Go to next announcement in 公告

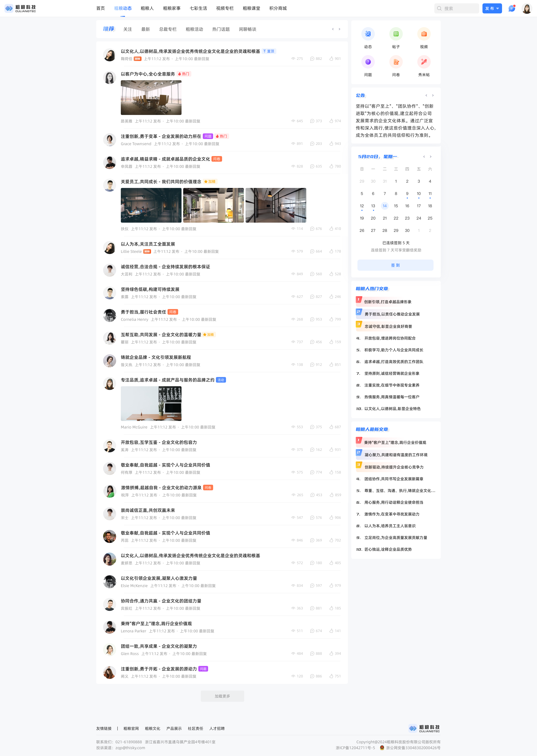click(x=433, y=96)
